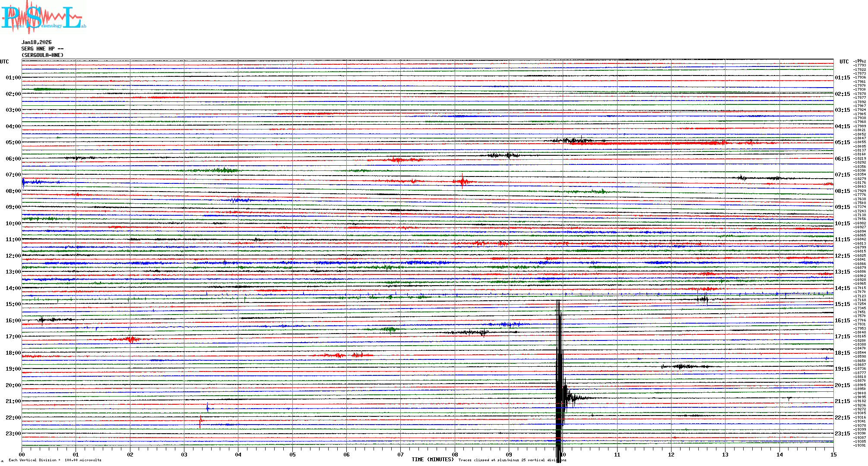This screenshot has width=868, height=466.
Task: Click minute 13 tick on bottom axis
Action: click(x=725, y=454)
